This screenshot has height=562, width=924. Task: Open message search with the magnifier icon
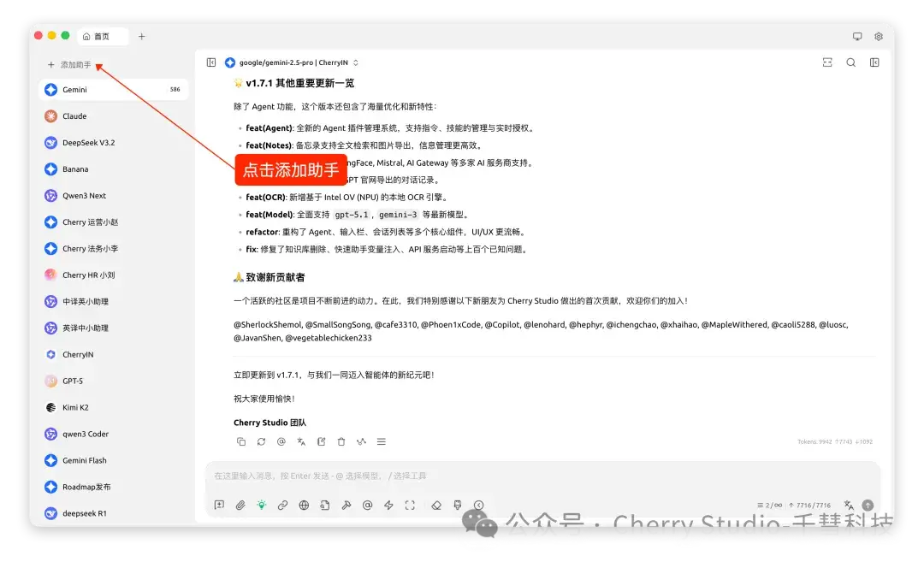click(x=852, y=62)
